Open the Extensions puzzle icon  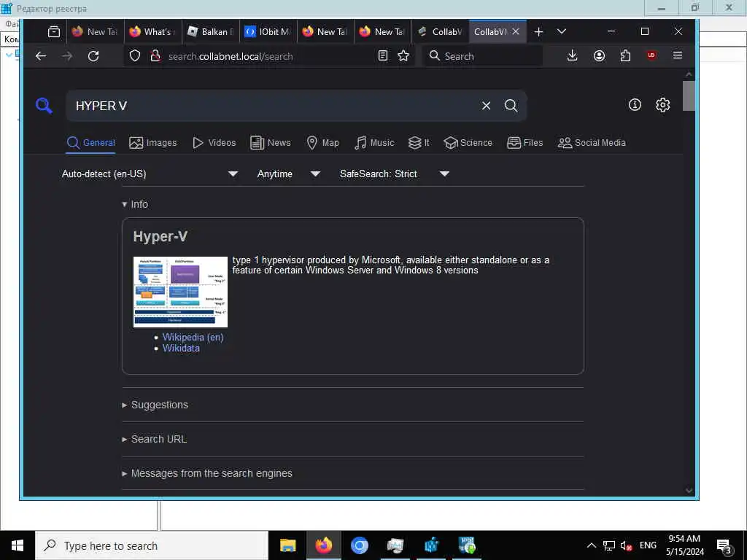coord(625,55)
